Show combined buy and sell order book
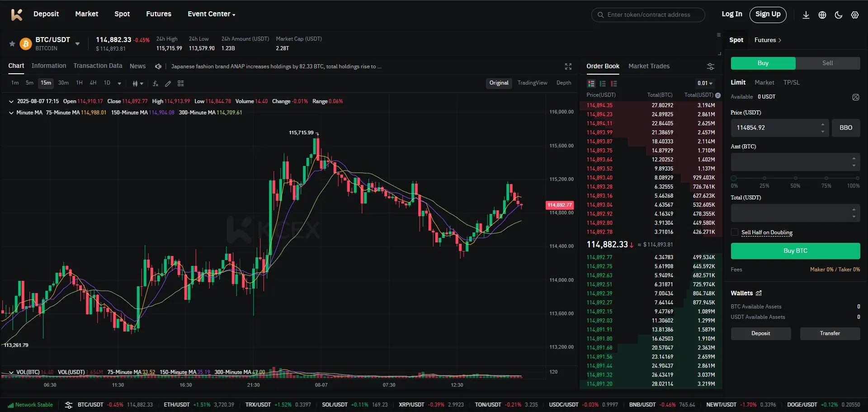 [591, 84]
